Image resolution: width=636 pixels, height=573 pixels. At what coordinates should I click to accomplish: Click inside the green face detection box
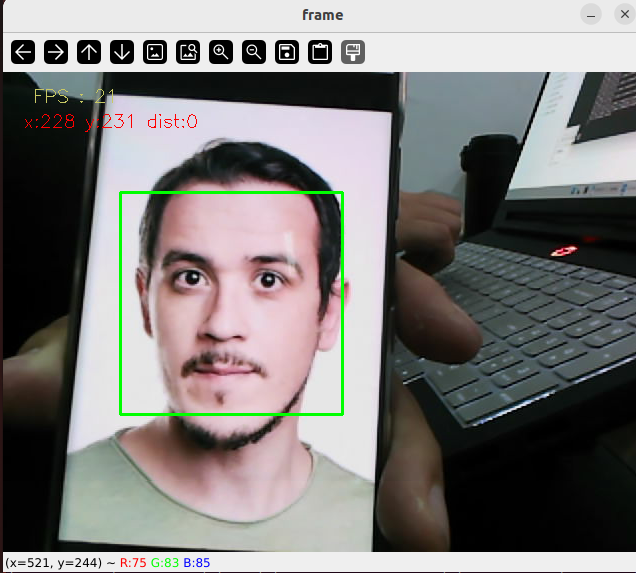(231, 303)
